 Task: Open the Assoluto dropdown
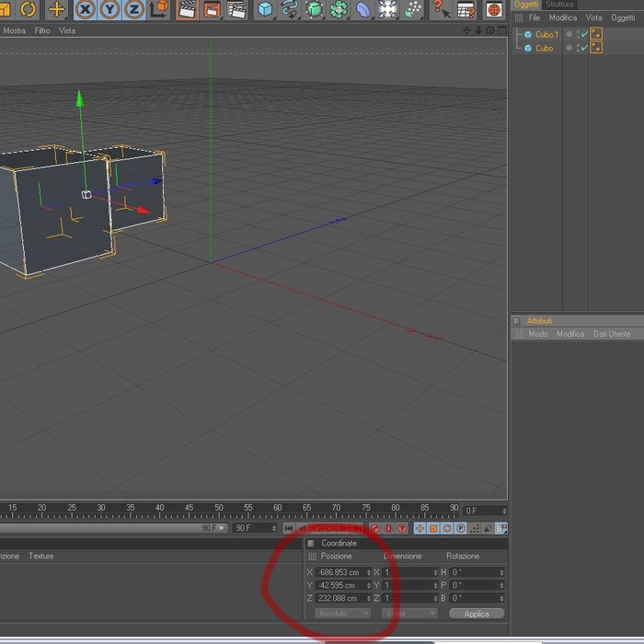(x=342, y=614)
